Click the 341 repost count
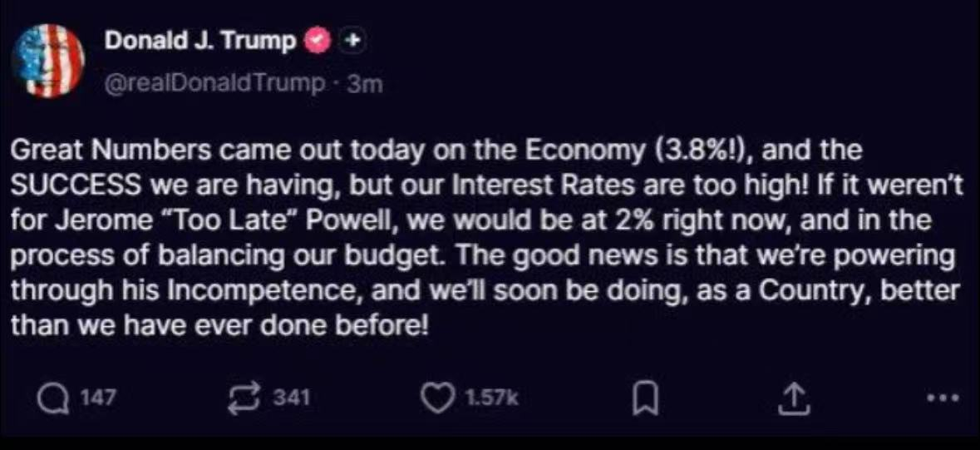 point(292,399)
